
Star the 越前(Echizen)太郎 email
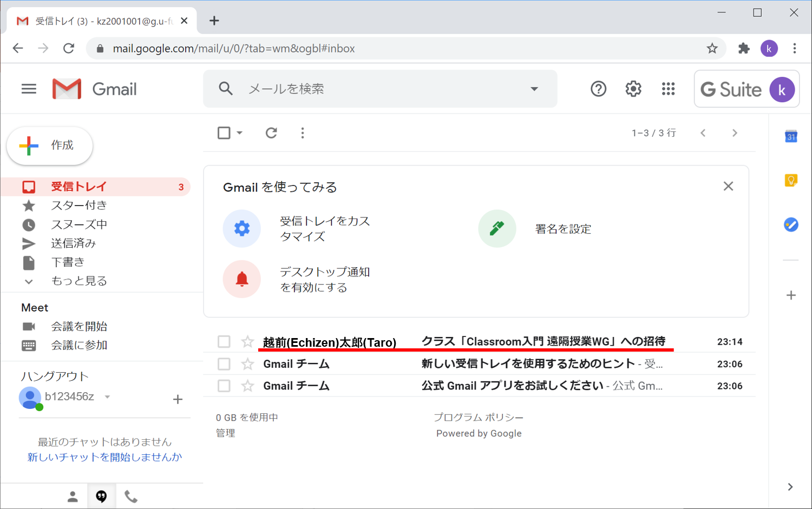(x=247, y=342)
